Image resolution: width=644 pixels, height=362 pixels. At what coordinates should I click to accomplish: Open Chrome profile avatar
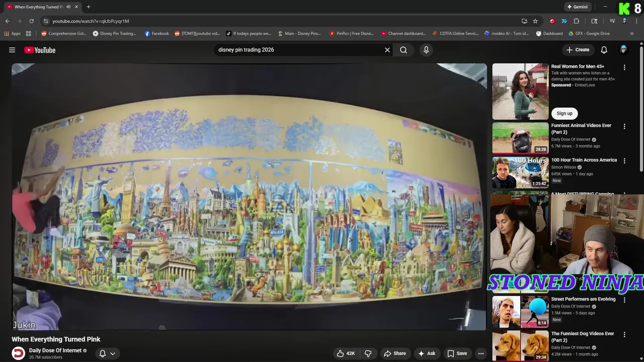(624, 21)
